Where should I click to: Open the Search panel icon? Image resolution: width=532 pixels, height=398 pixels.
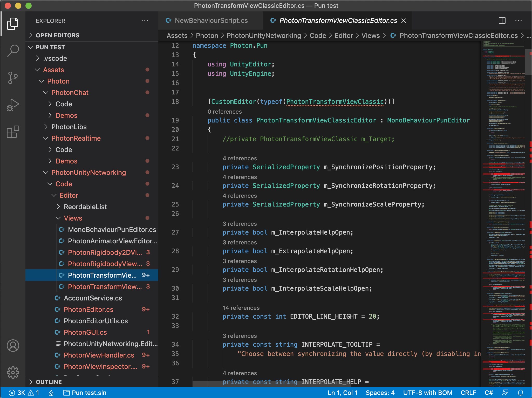coord(13,51)
